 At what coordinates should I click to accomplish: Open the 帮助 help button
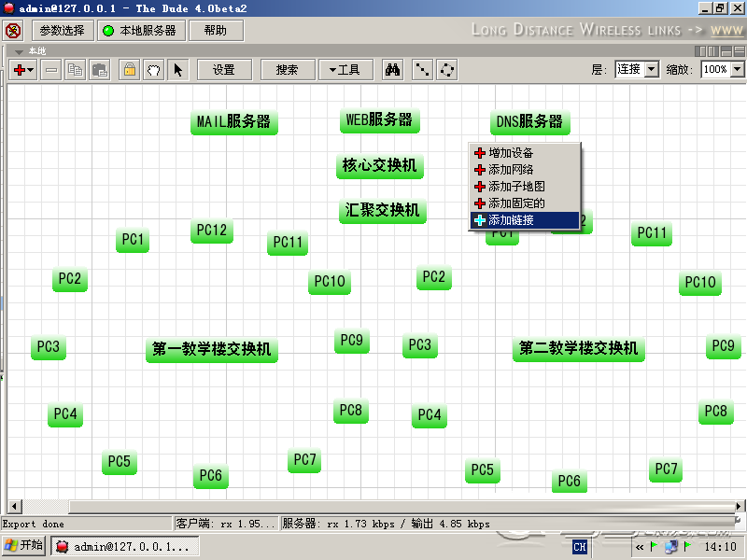[216, 31]
